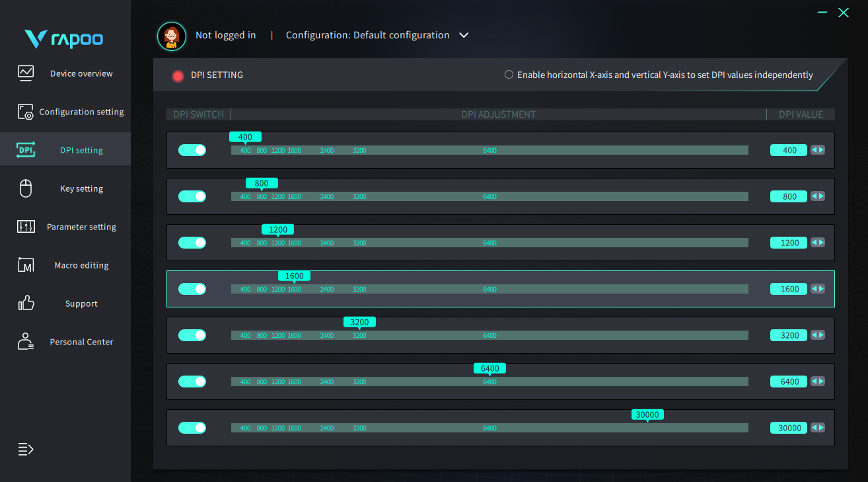This screenshot has width=868, height=482.
Task: Enable independent X-axis and Y-axis DPI radio
Action: [x=509, y=75]
